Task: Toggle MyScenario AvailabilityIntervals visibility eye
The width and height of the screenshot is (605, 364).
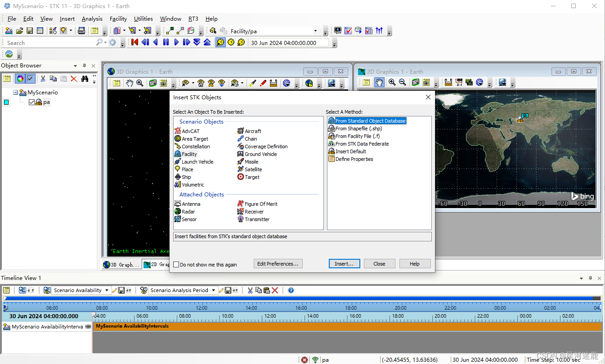Action: pos(88,327)
